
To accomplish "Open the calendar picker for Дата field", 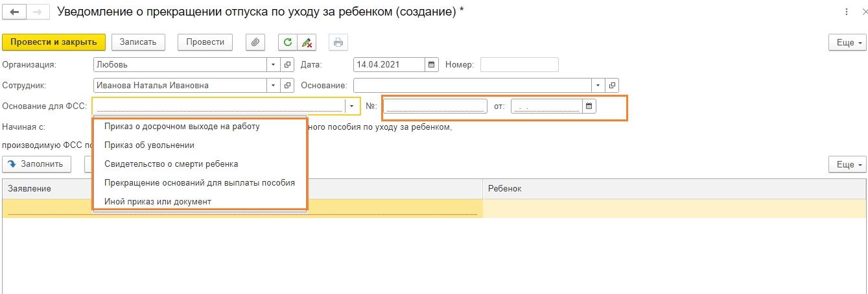I will 432,65.
